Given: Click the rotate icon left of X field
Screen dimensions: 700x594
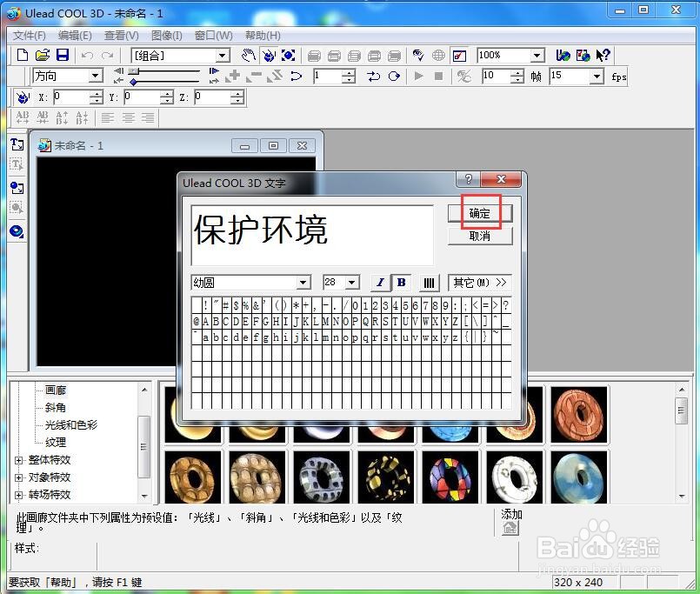Looking at the screenshot, I should click(23, 97).
